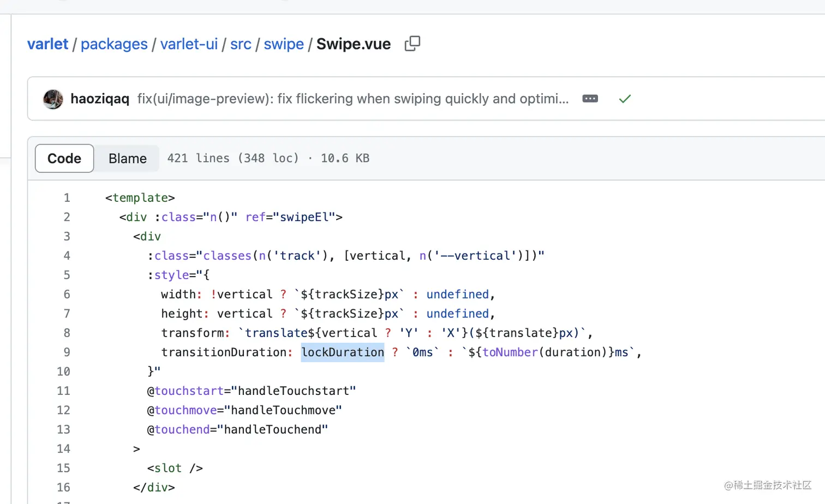Viewport: 825px width, 504px height.
Task: Open the varlet repository link
Action: point(48,44)
